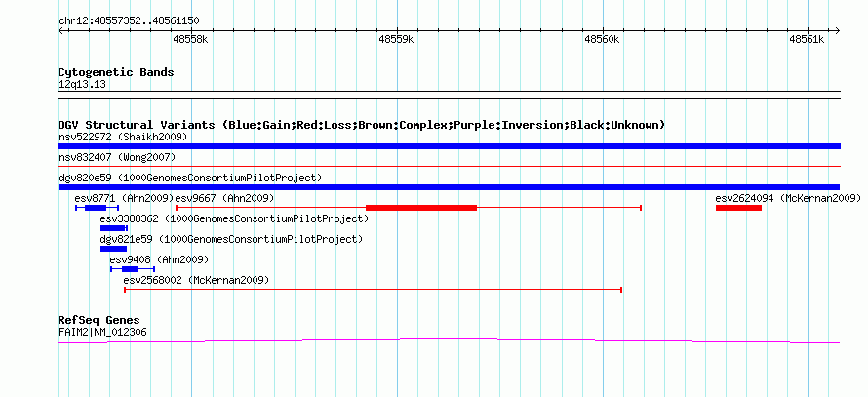
Task: Click the 48561k ruler tick label
Action: coord(807,39)
